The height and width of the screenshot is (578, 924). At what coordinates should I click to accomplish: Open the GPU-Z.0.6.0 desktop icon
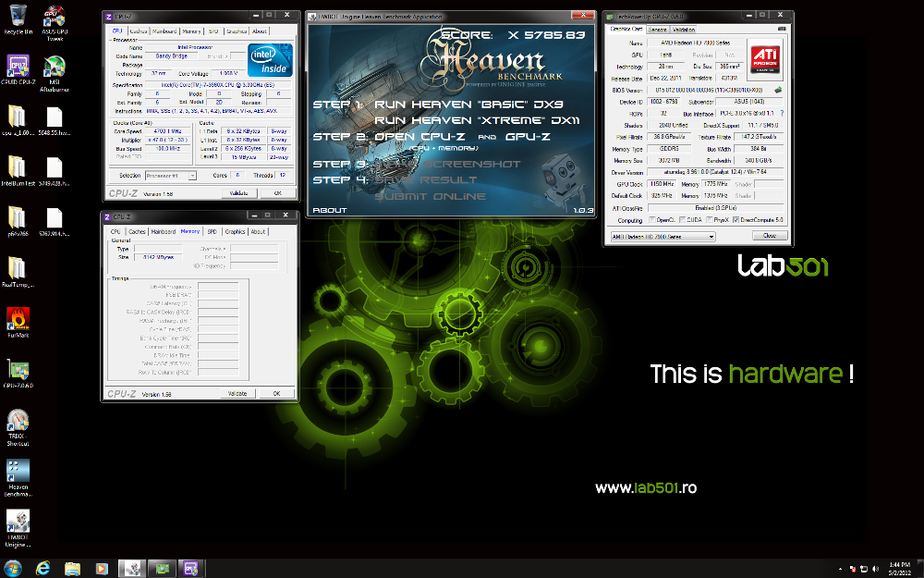(x=18, y=374)
